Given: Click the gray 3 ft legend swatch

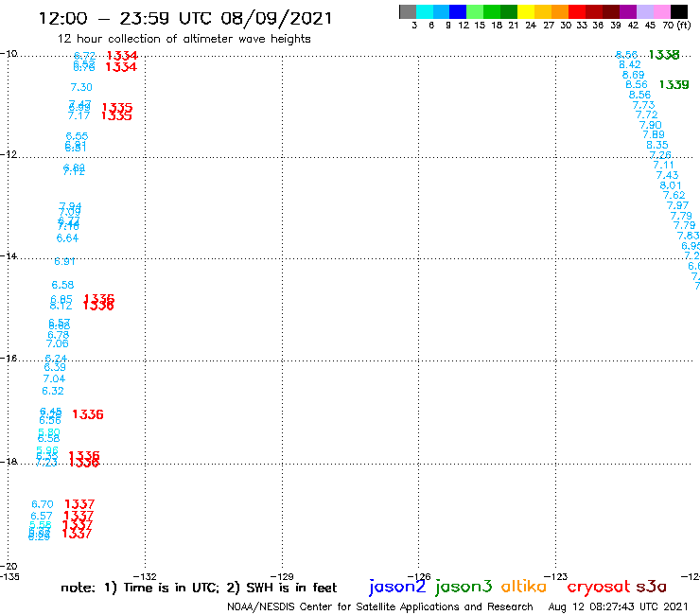Looking at the screenshot, I should (x=408, y=11).
